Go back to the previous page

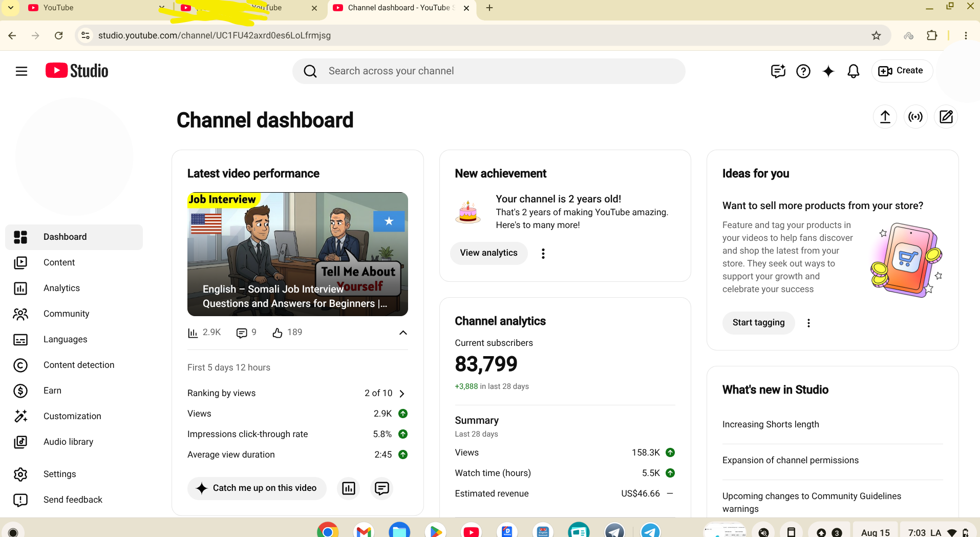pyautogui.click(x=12, y=35)
